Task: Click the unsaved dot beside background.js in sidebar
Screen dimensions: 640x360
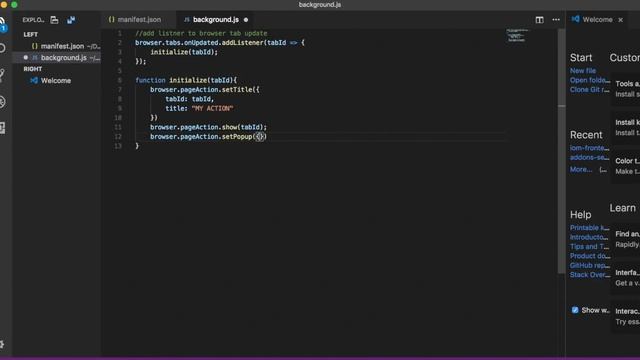Action: coord(26,58)
